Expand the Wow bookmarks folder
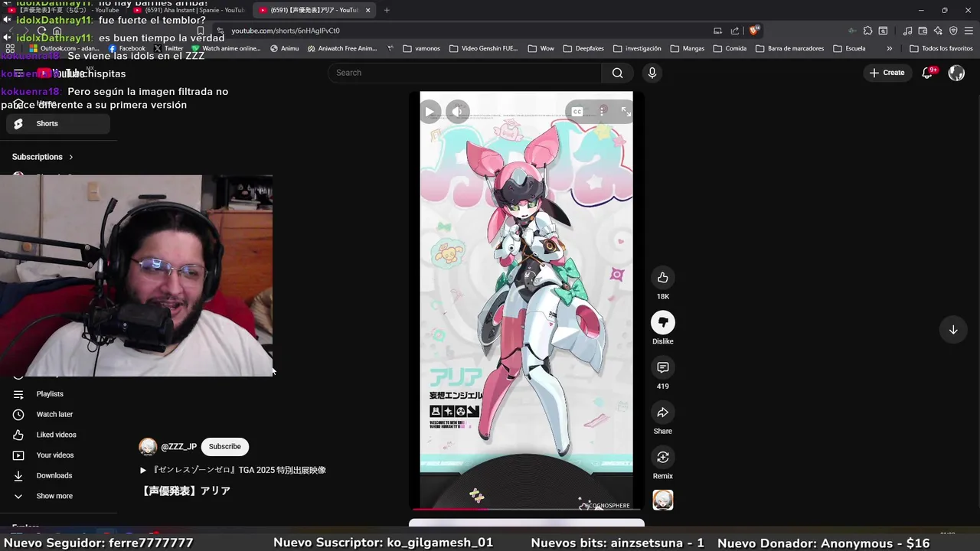980x551 pixels. (541, 48)
